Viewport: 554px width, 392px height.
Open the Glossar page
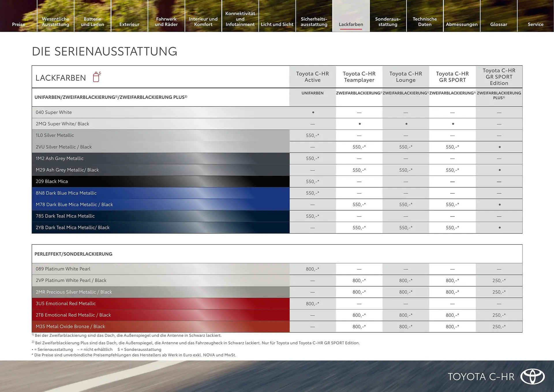498,24
